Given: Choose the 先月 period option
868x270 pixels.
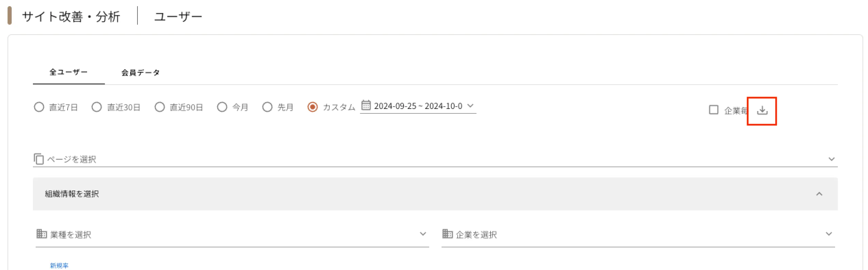Looking at the screenshot, I should tap(267, 107).
